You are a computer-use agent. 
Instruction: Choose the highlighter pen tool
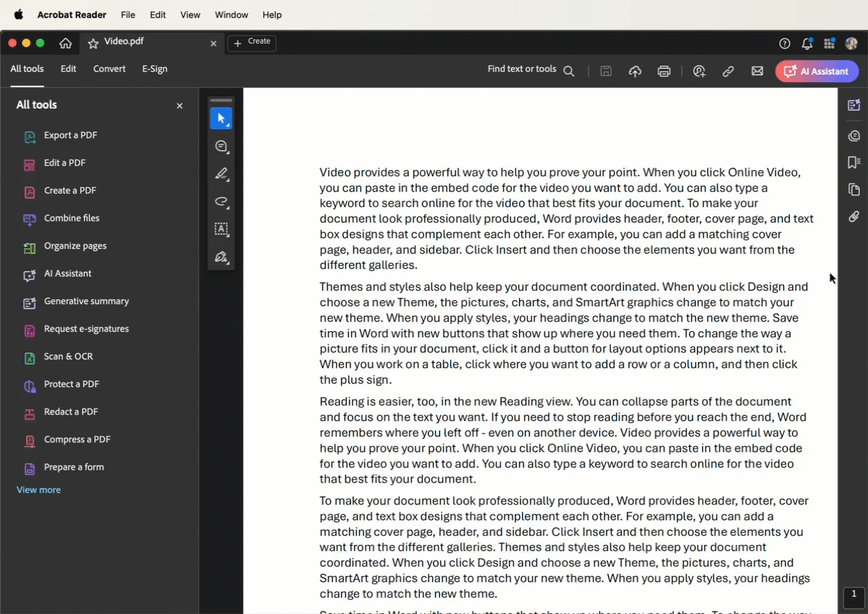click(221, 174)
